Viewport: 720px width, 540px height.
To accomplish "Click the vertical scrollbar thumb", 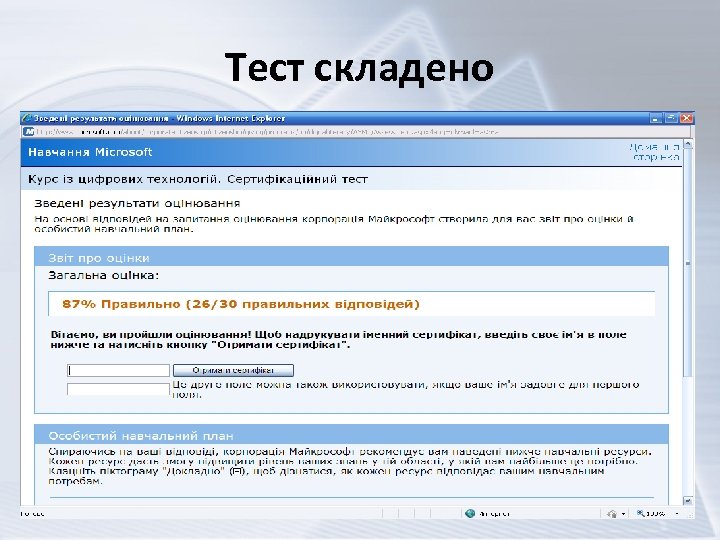I will (x=687, y=263).
